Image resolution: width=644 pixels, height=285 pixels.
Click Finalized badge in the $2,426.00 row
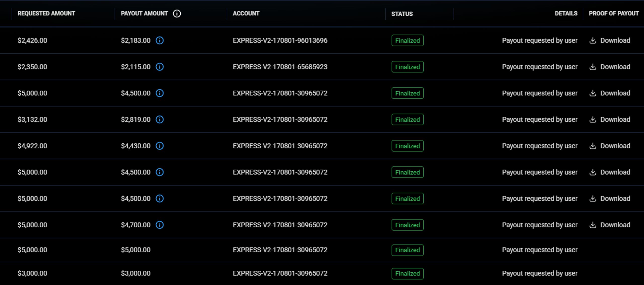point(408,40)
